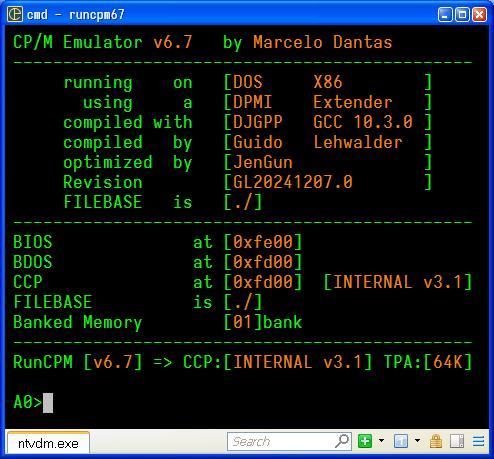Expand the arrow next to the blue console icon
The height and width of the screenshot is (459, 494).
pyautogui.click(x=417, y=441)
